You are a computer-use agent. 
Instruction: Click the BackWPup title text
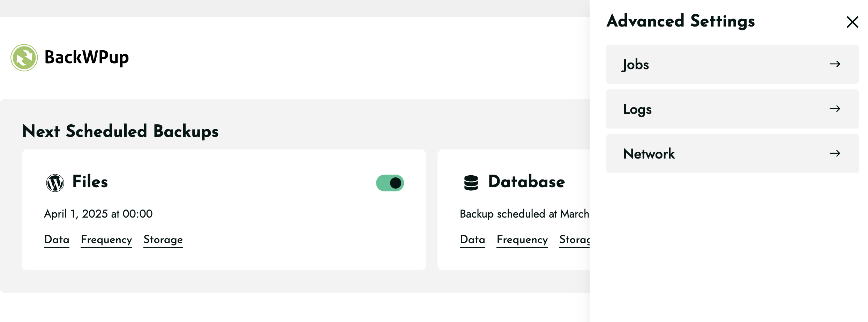point(87,58)
